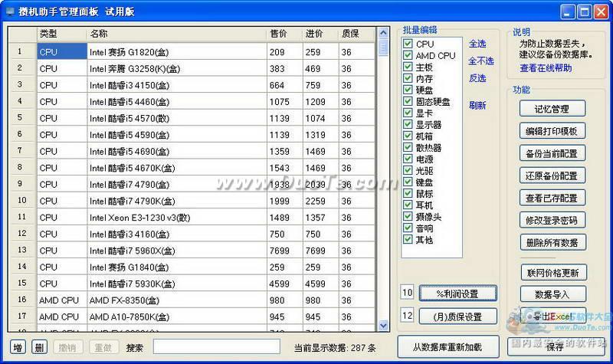The width and height of the screenshot is (613, 364).
Task: Click the warranty months field showing 12
Action: click(x=407, y=315)
